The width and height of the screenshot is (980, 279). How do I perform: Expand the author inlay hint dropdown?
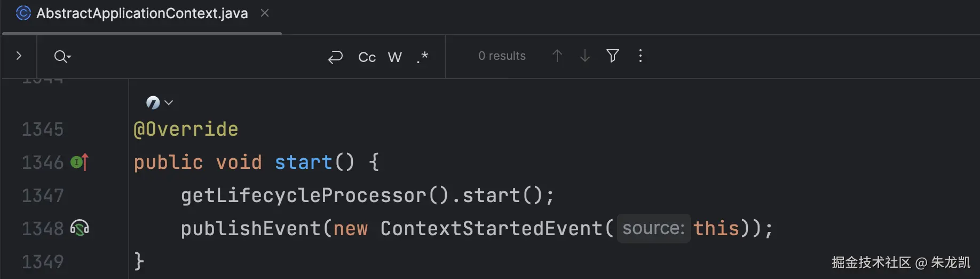pyautogui.click(x=160, y=102)
